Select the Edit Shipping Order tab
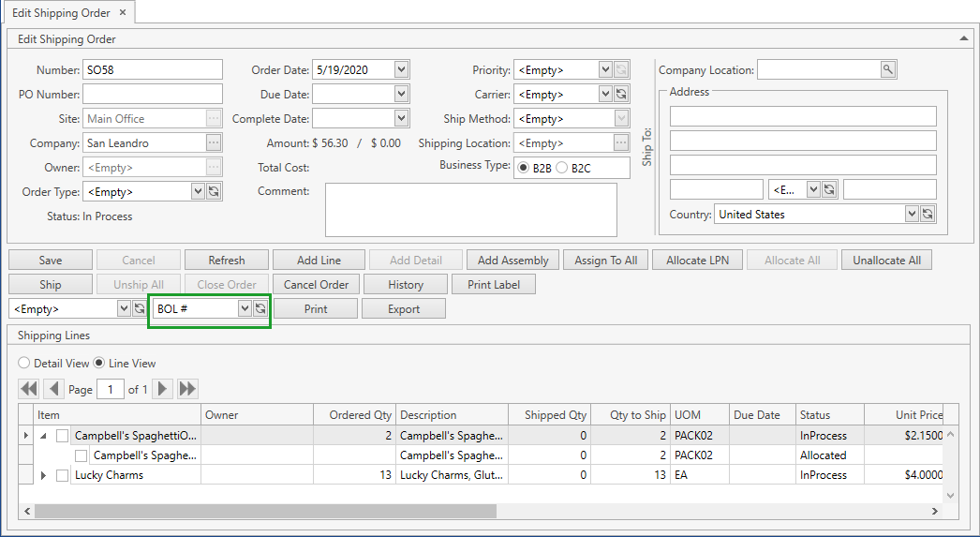Viewport: 980px width, 537px height. click(61, 13)
